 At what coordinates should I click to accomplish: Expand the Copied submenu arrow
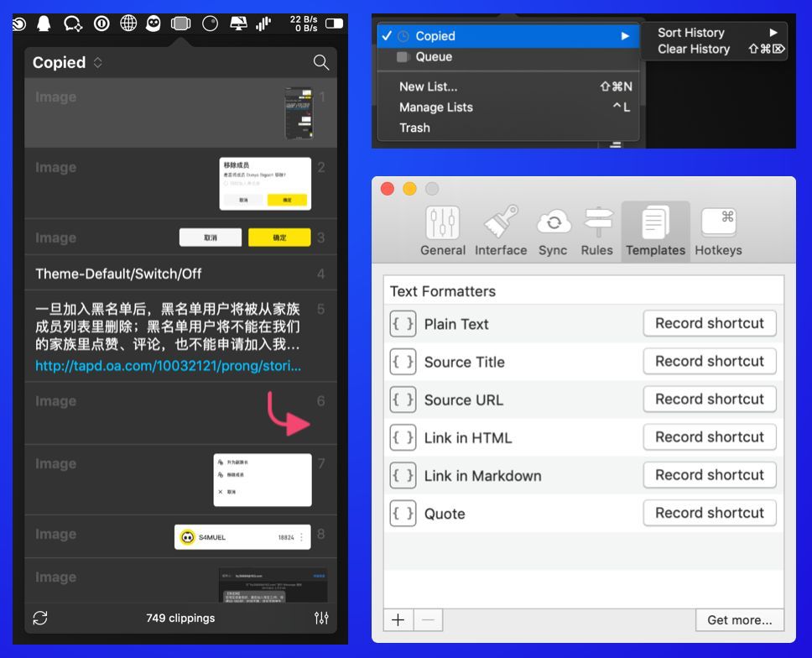coord(625,36)
